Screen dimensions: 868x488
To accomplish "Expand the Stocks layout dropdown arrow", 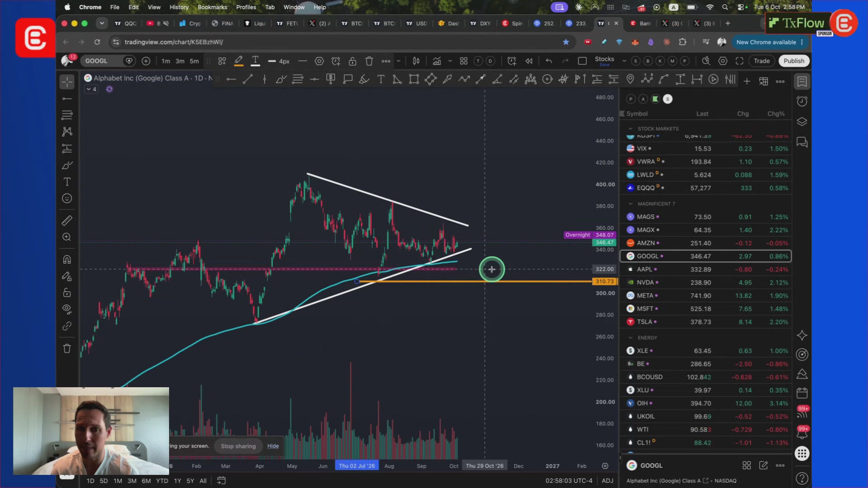I will pyautogui.click(x=624, y=61).
